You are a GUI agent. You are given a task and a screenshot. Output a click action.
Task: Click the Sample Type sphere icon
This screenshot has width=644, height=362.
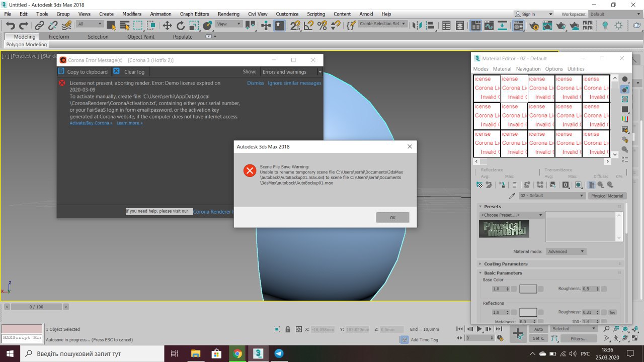point(625,79)
